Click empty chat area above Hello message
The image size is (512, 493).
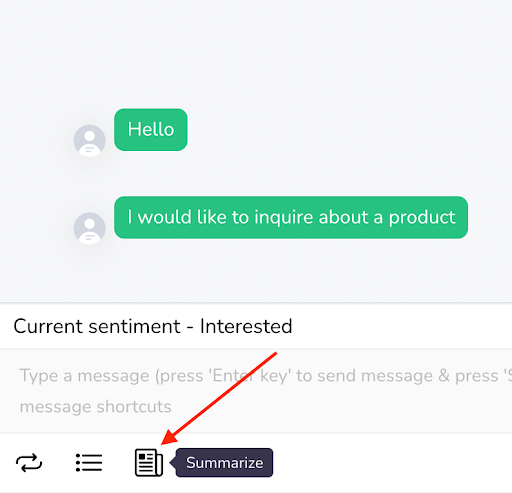[x=256, y=53]
